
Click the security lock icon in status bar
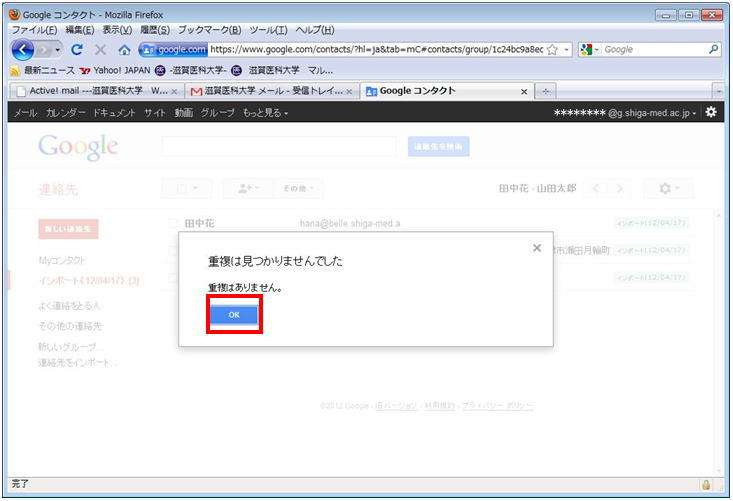pos(706,485)
